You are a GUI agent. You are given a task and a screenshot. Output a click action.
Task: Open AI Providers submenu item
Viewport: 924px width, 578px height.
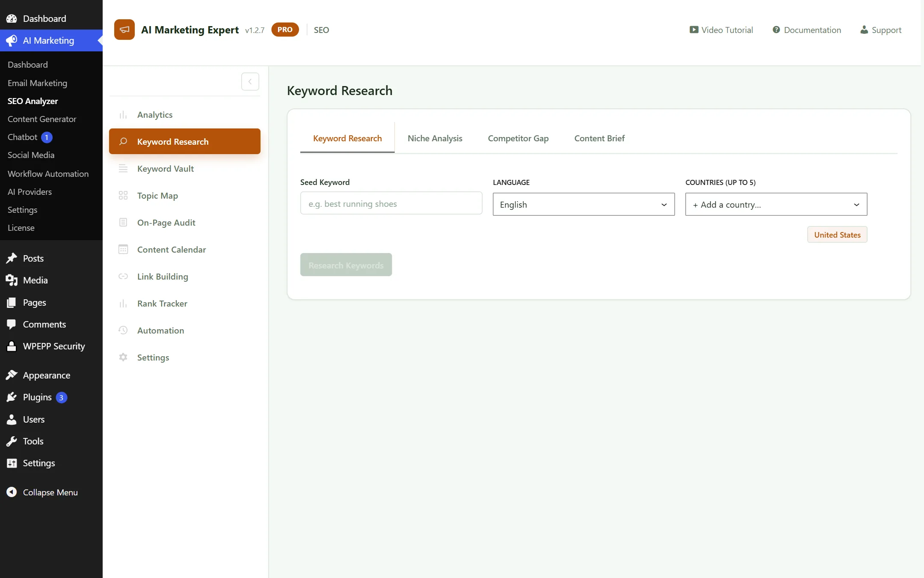pyautogui.click(x=30, y=192)
